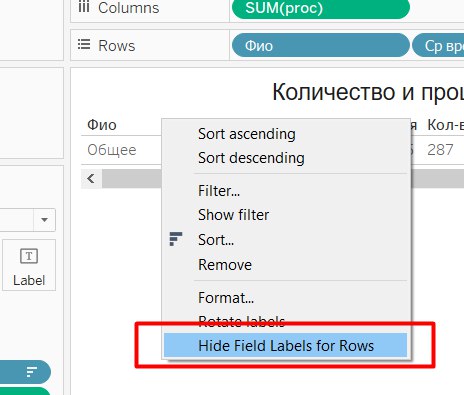Click the Ср вр pill on Rows

(x=438, y=46)
